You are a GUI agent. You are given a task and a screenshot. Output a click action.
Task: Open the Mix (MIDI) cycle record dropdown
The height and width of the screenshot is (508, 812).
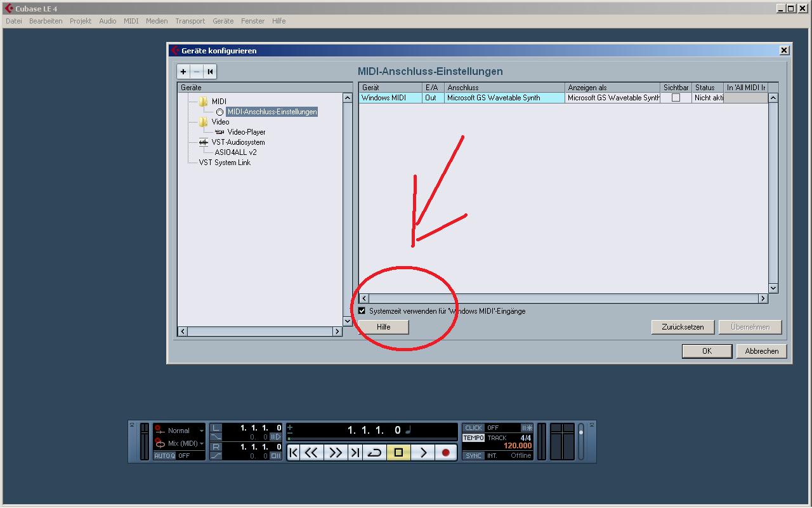coord(202,443)
